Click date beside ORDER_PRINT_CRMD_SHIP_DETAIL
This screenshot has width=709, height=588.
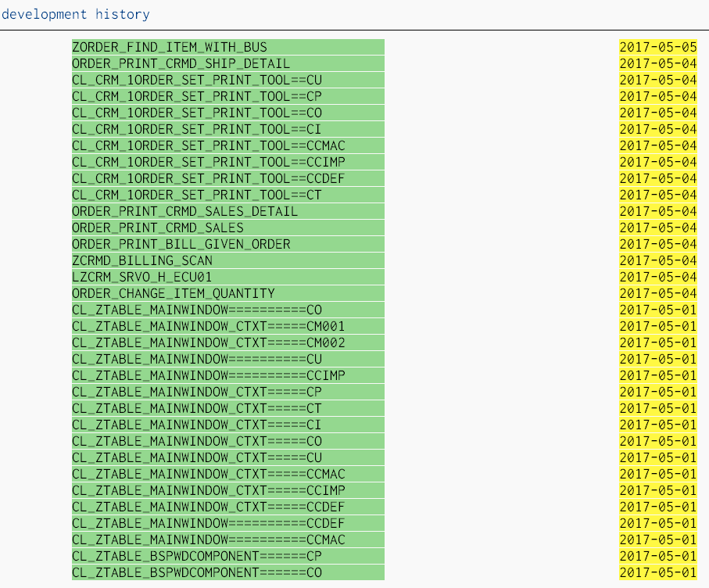(x=658, y=63)
